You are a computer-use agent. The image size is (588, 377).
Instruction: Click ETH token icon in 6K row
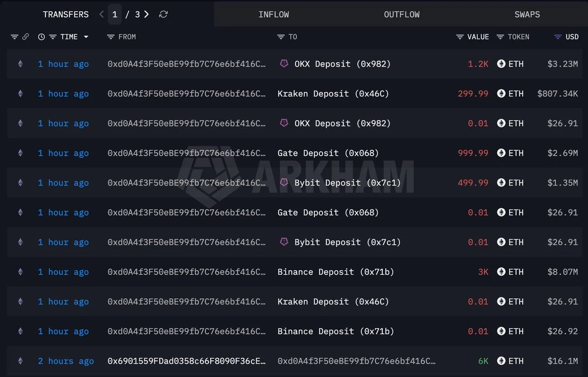[x=501, y=361]
